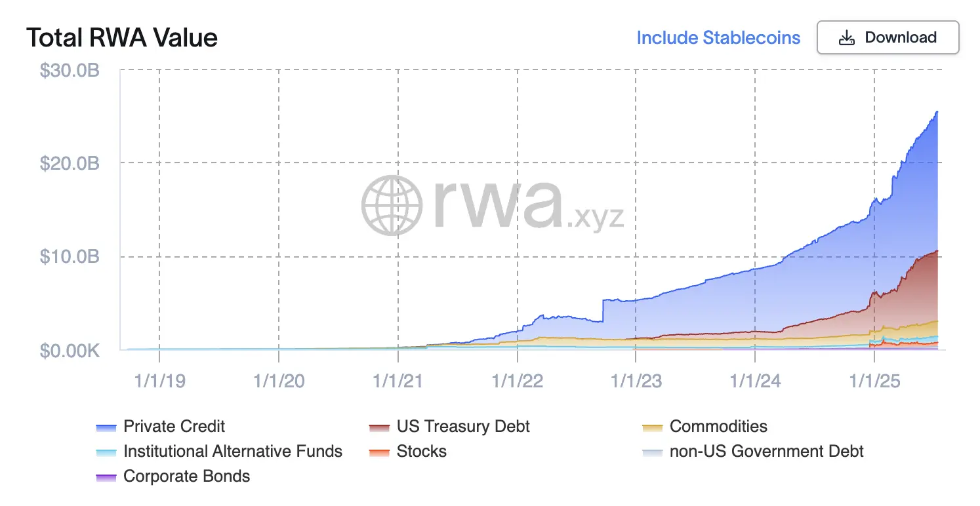Screen dimensions: 980x506
Task: Click the Download button
Action: 888,37
